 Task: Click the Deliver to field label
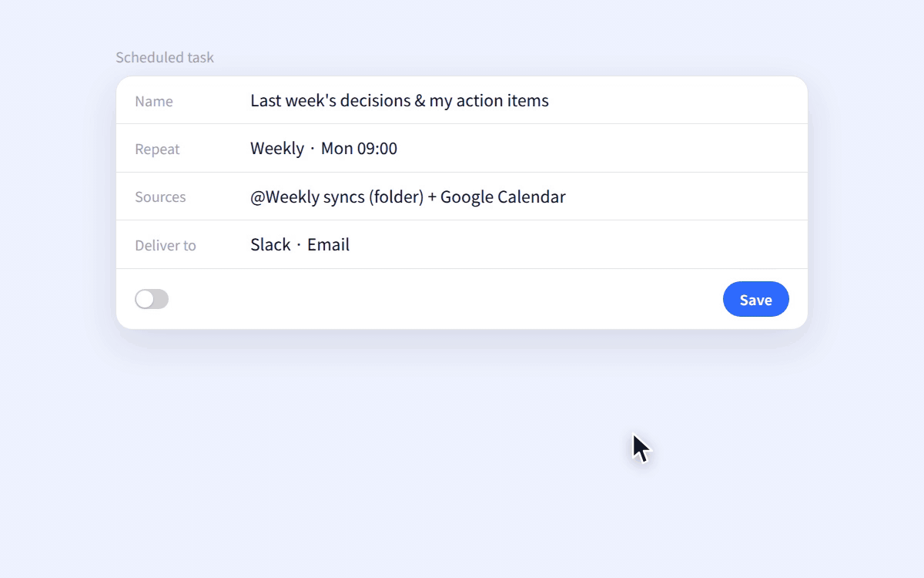click(x=166, y=246)
